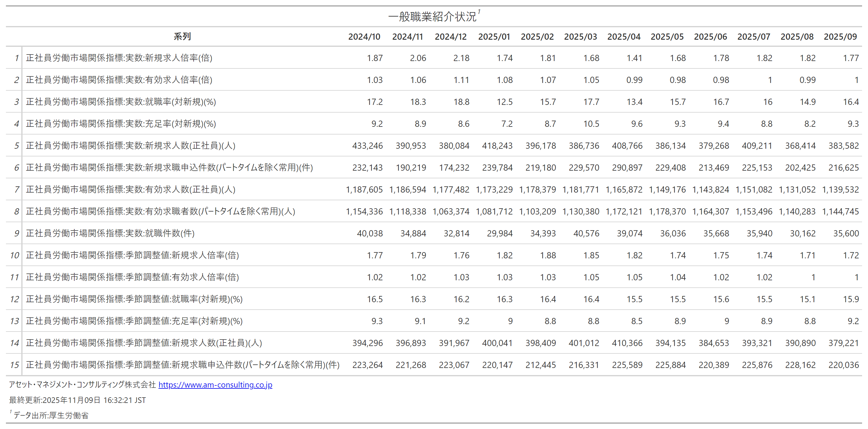Click row number 12

15,299
